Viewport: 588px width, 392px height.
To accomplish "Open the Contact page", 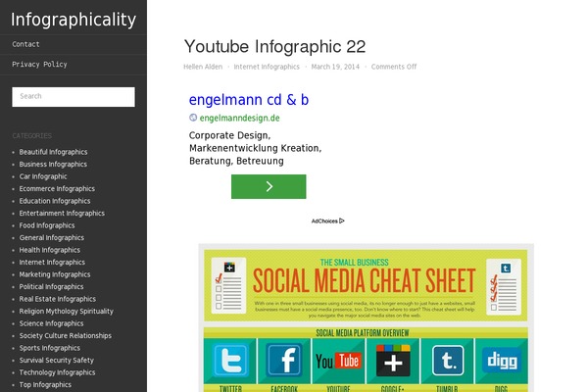I will (25, 44).
